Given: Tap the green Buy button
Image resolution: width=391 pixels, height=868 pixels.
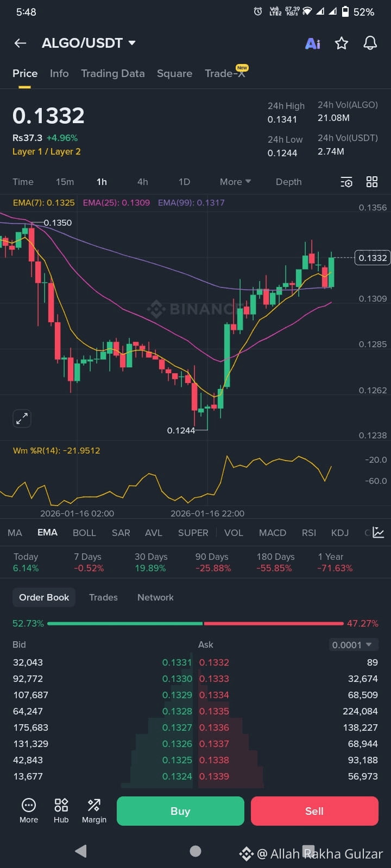Looking at the screenshot, I should (180, 811).
